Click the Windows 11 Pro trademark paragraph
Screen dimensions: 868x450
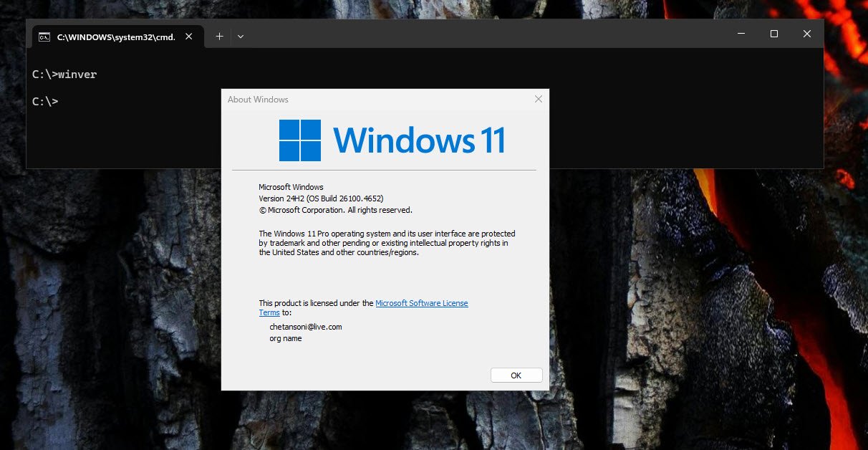coord(387,243)
